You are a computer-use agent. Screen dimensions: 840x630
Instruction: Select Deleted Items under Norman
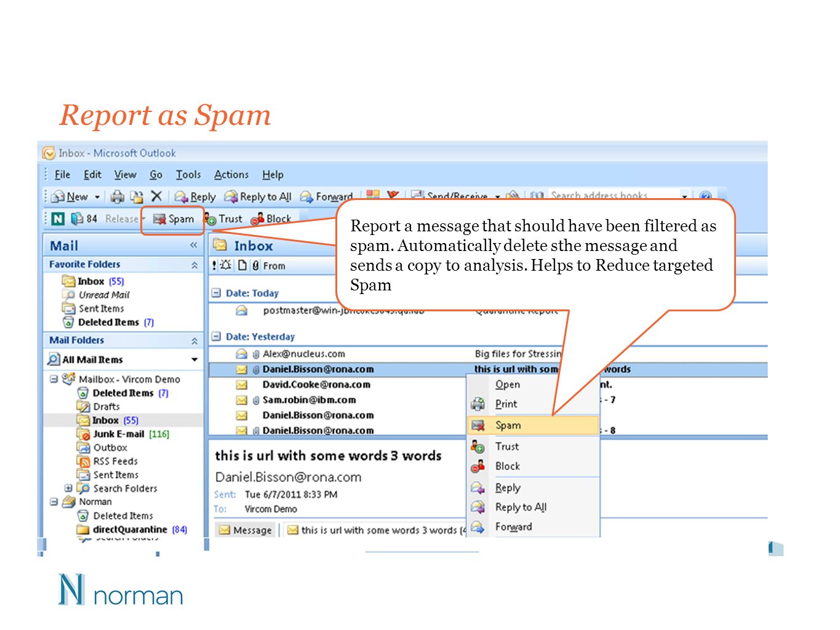(115, 516)
